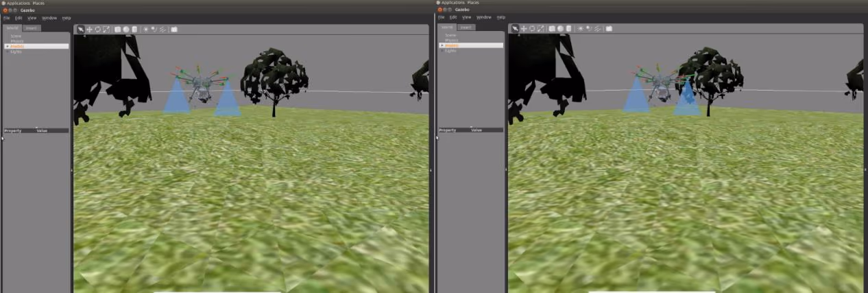Open the File menu in left Gazebo window
Image resolution: width=868 pixels, height=293 pixels.
pyautogui.click(x=7, y=17)
